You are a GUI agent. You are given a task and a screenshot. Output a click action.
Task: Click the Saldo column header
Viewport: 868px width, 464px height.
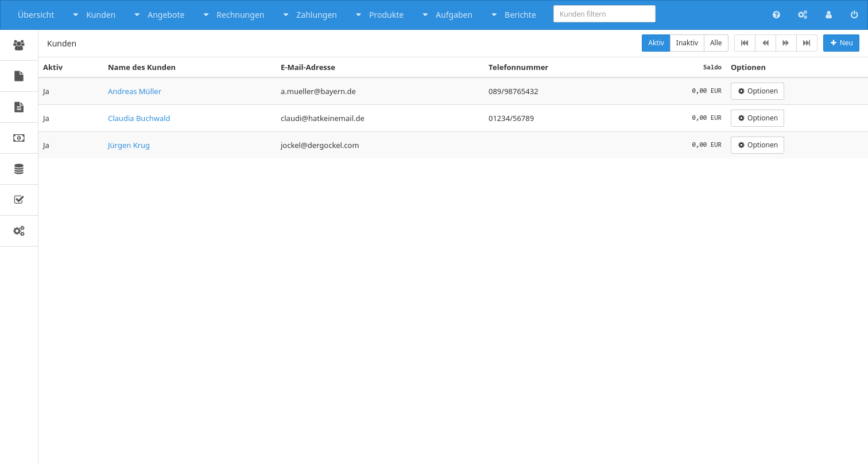[712, 67]
